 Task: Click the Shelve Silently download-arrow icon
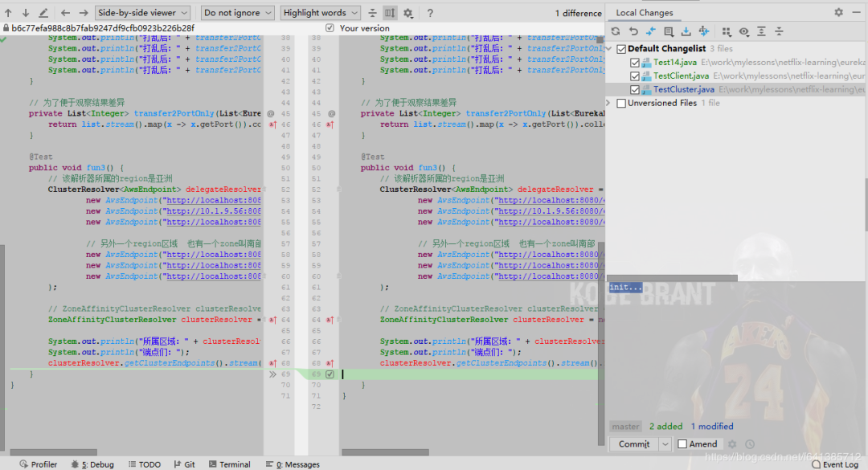point(686,31)
